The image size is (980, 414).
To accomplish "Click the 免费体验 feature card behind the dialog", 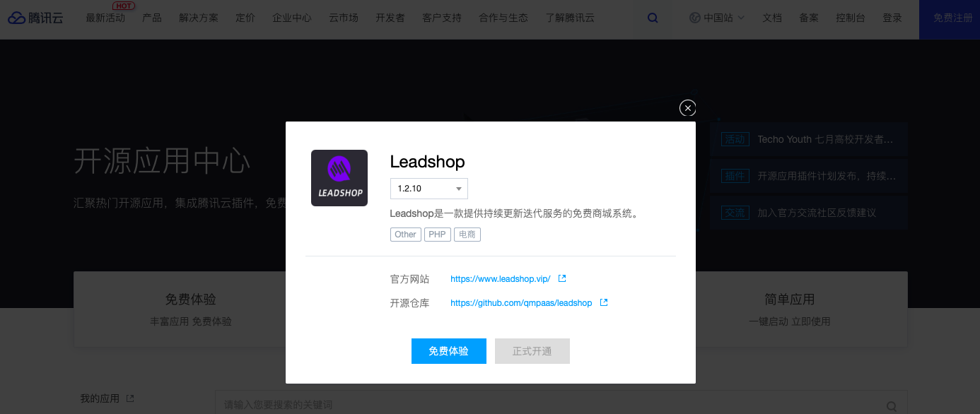I will (x=191, y=309).
